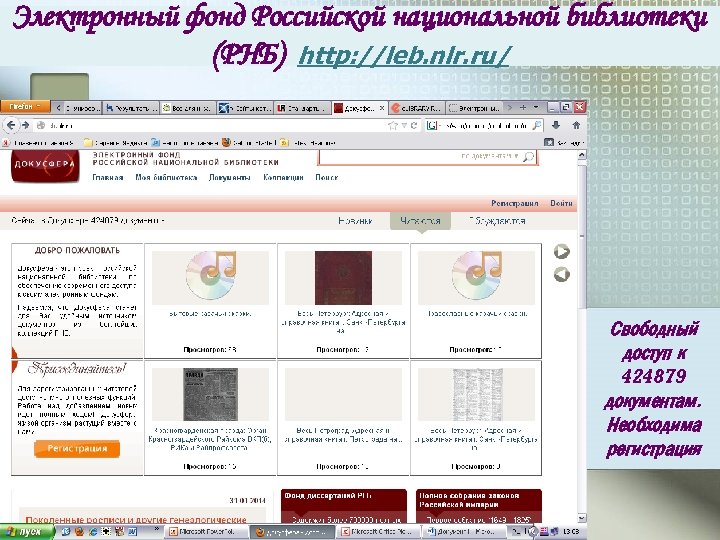720x540 pixels.
Task: Switch to Microsoft PowerPoint taskbar button
Action: tap(205, 532)
